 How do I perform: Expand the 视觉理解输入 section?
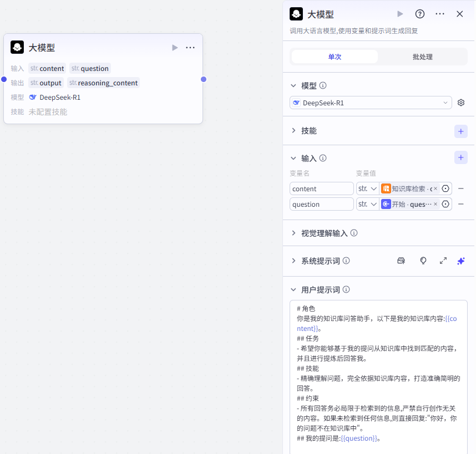pos(293,233)
